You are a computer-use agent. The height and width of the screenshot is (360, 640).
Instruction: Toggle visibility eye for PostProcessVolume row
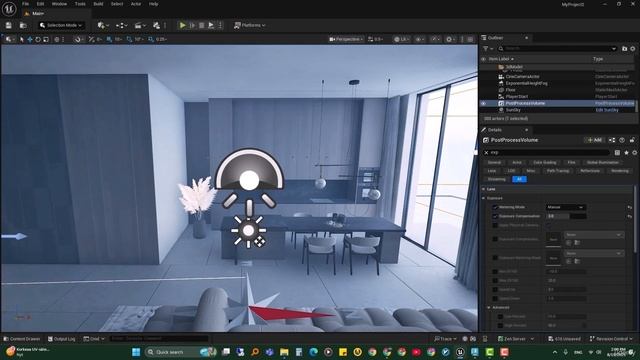[x=483, y=104]
